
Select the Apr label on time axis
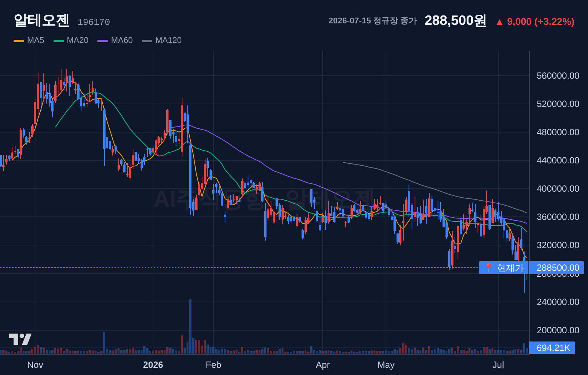pos(323,365)
